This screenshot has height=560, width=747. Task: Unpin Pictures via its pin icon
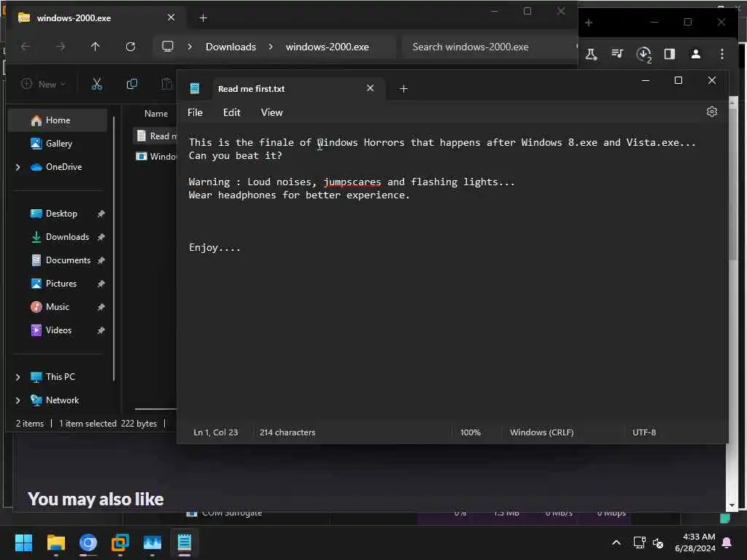coord(101,284)
